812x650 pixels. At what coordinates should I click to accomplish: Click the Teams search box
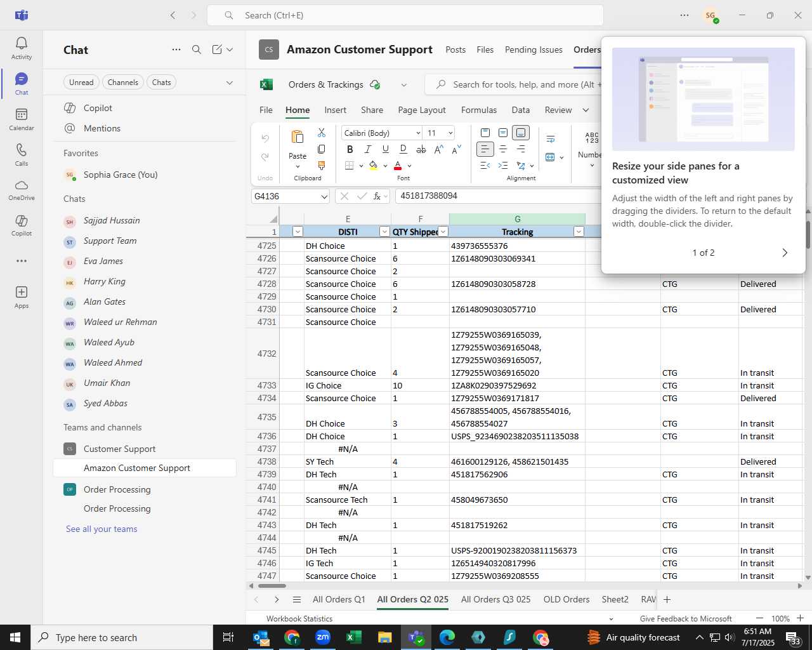tap(405, 15)
